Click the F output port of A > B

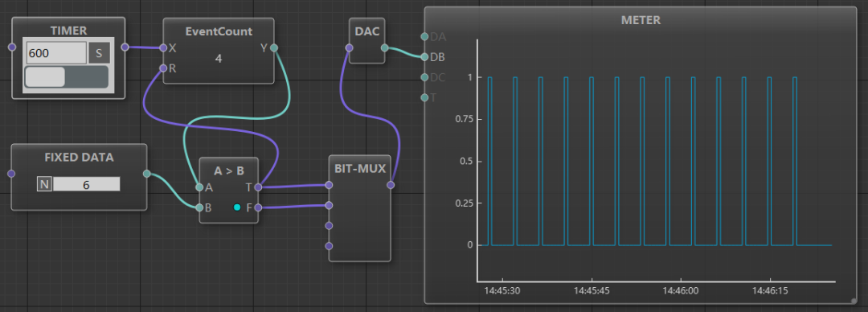coord(258,207)
